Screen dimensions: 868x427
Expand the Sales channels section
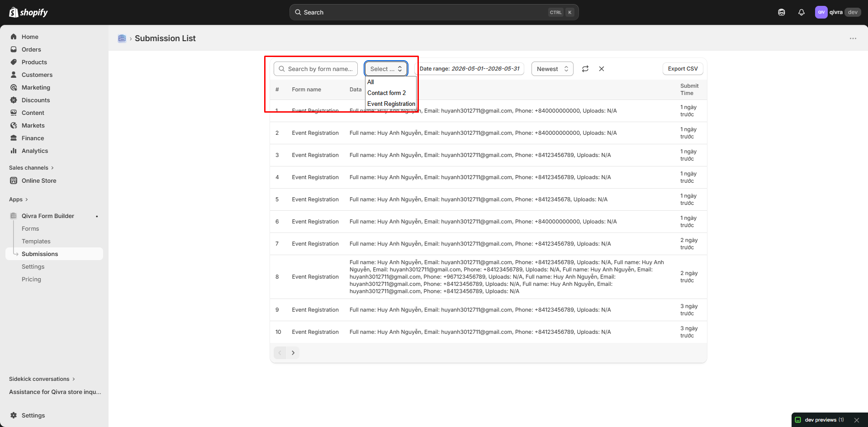click(31, 168)
